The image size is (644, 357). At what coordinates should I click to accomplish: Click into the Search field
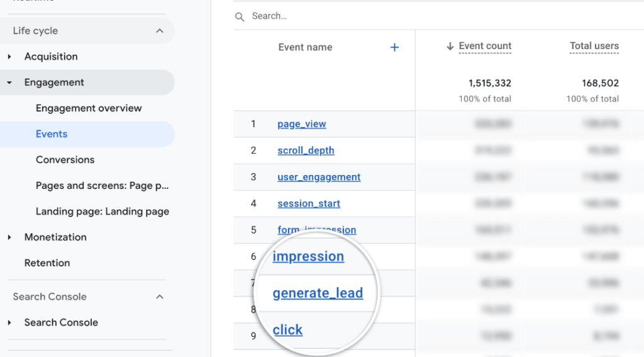click(x=377, y=16)
